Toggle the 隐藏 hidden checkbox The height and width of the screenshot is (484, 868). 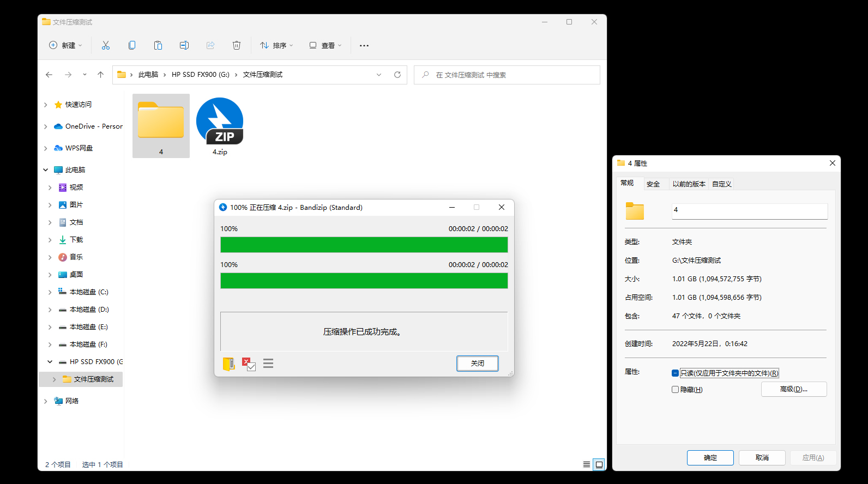pyautogui.click(x=675, y=390)
